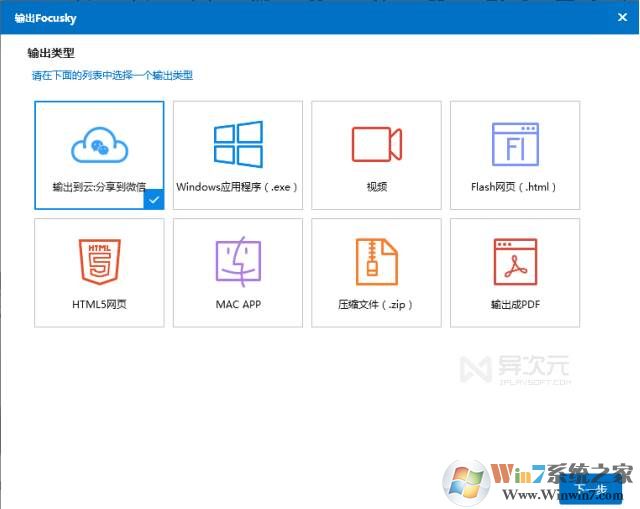This screenshot has width=640, height=509.
Task: Select the blue Windows logo icon
Action: 238,144
